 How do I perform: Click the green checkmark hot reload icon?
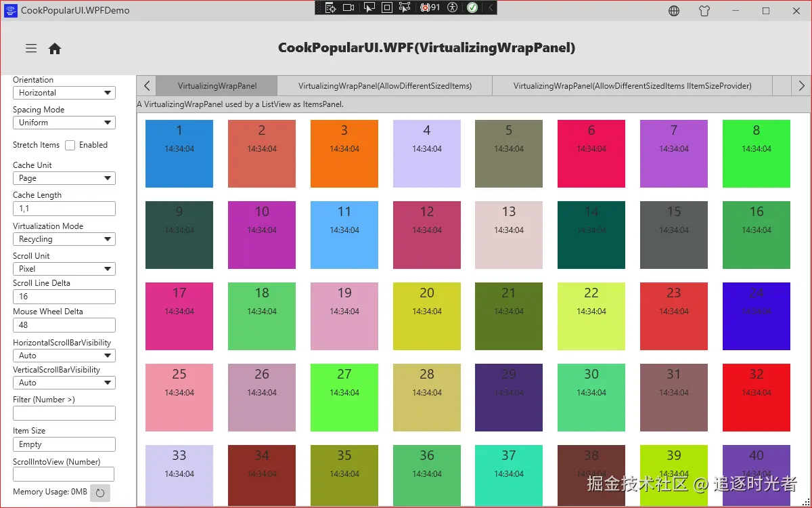click(472, 7)
